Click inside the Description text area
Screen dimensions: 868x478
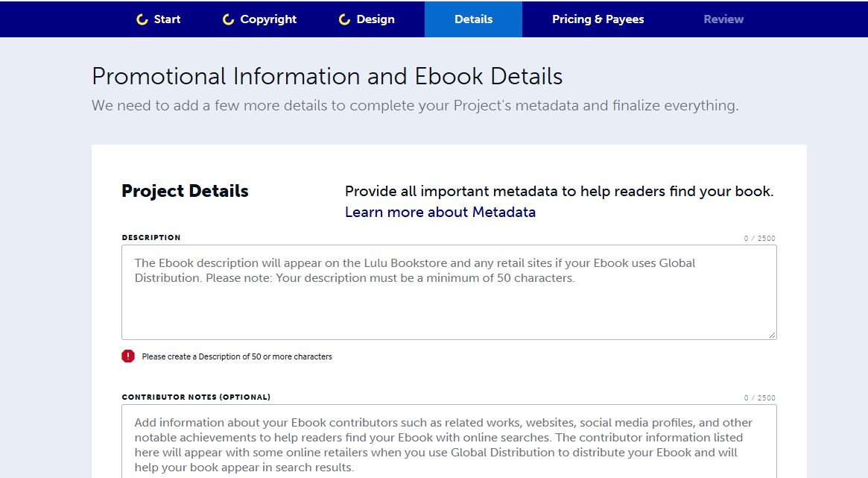click(447, 292)
